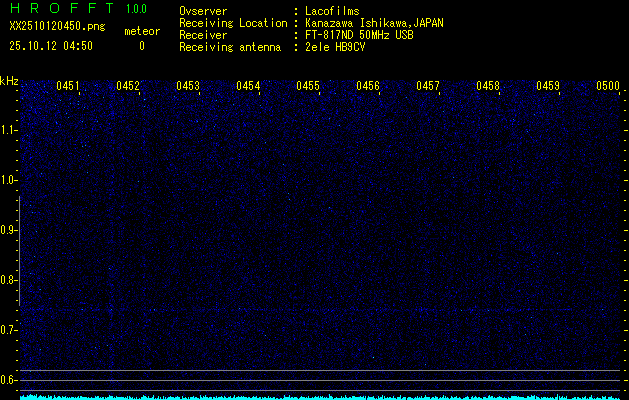Select the 0453 time marker

(x=188, y=87)
